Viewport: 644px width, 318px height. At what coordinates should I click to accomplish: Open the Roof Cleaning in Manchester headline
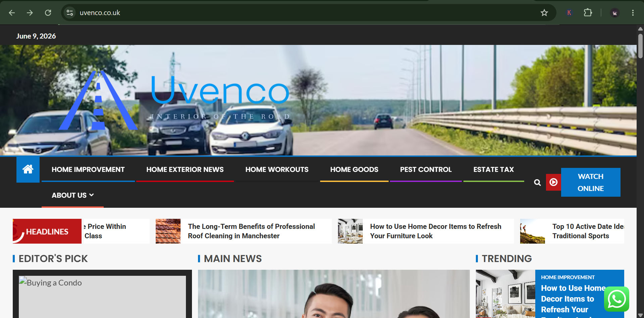pyautogui.click(x=251, y=231)
